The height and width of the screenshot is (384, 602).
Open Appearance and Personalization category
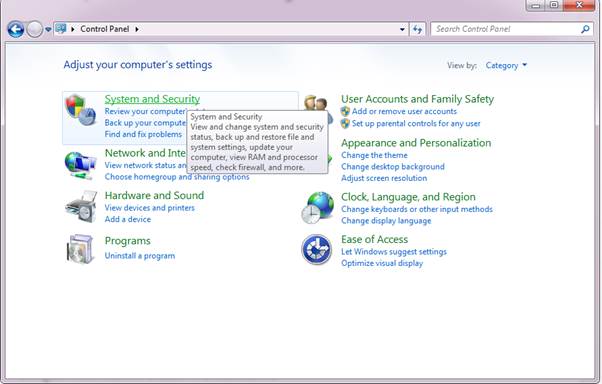click(416, 143)
